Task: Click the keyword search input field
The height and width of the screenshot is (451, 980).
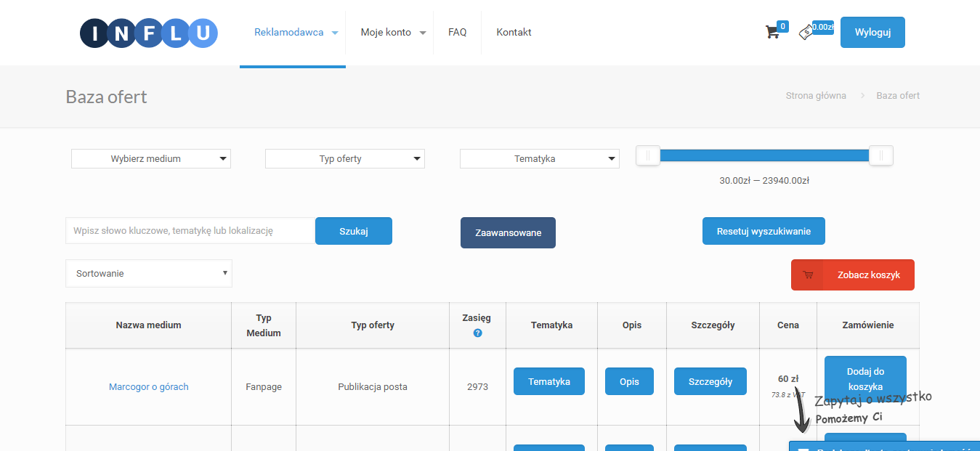Action: click(190, 231)
